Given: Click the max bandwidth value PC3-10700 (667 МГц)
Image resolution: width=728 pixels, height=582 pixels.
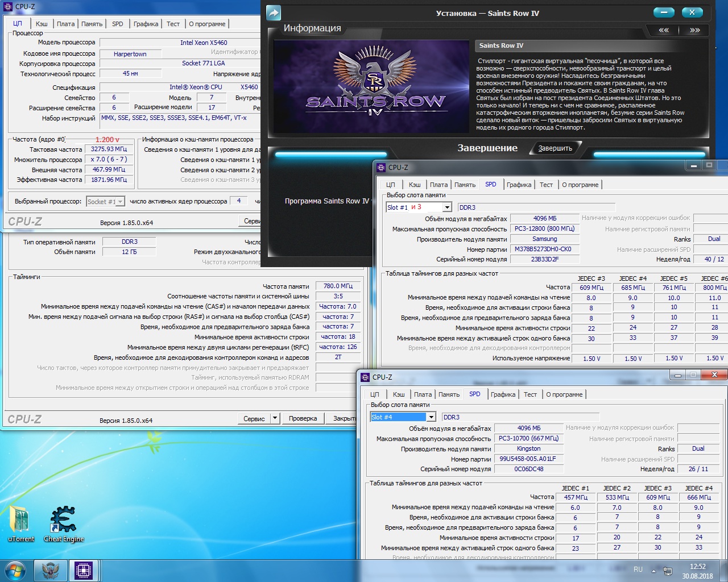Looking at the screenshot, I should click(529, 439).
